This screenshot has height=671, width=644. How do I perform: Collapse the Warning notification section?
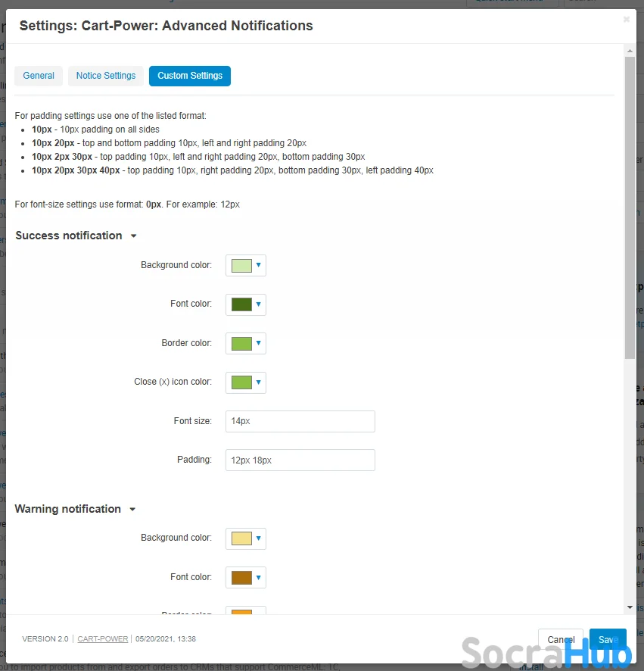pos(132,510)
